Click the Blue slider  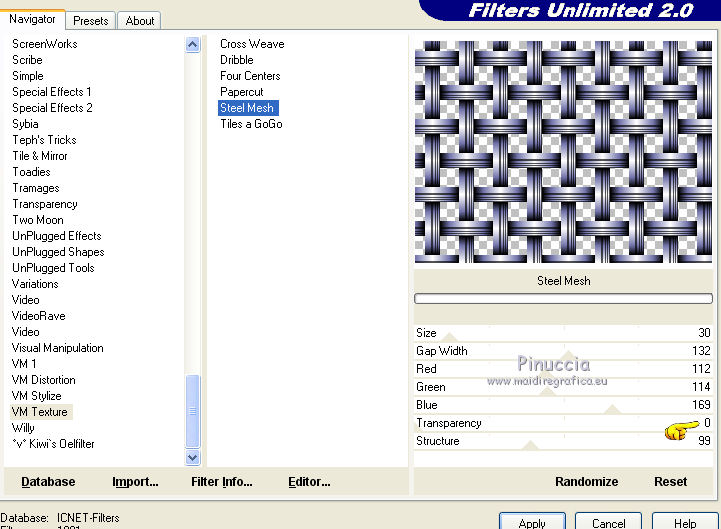point(563,405)
